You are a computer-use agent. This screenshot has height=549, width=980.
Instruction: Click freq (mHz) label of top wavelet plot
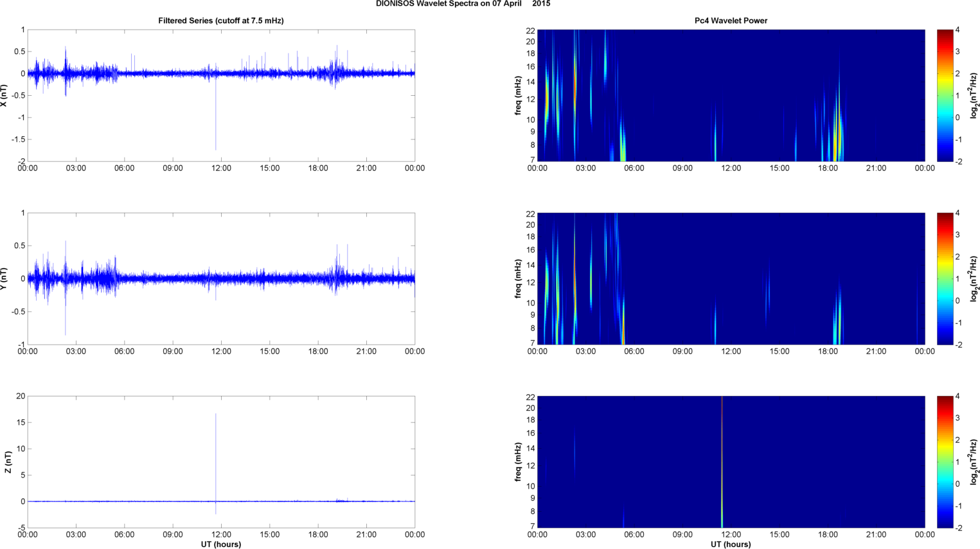[x=518, y=95]
